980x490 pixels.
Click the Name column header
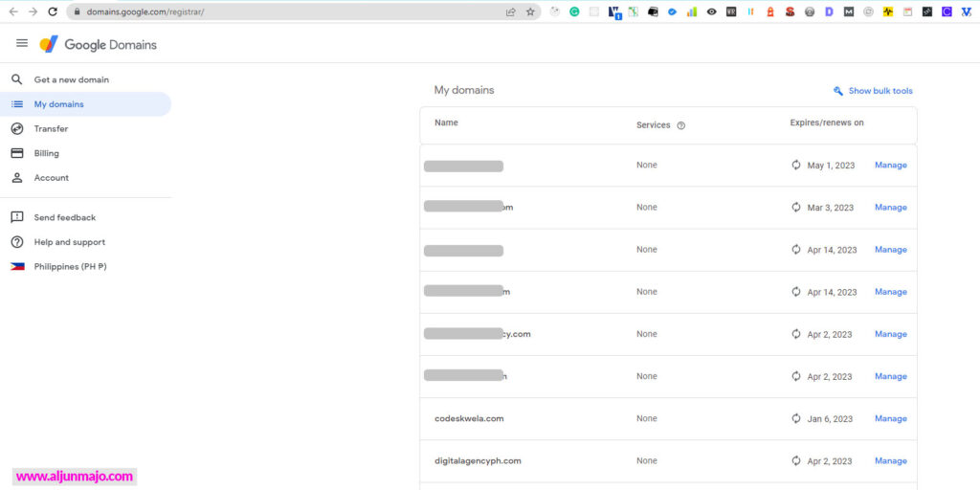click(x=446, y=122)
